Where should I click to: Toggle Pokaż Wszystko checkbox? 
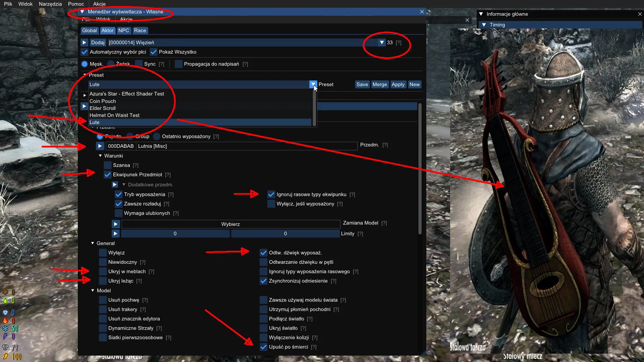click(154, 52)
